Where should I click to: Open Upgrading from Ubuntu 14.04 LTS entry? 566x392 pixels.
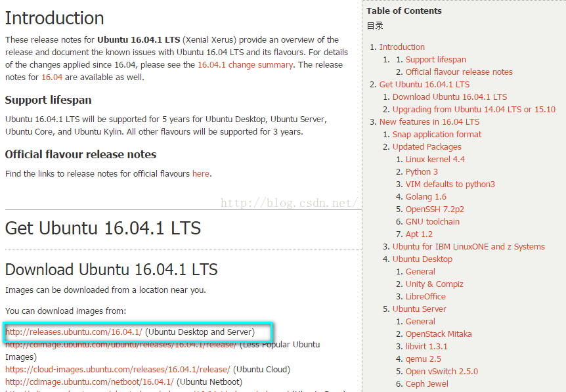(x=474, y=110)
